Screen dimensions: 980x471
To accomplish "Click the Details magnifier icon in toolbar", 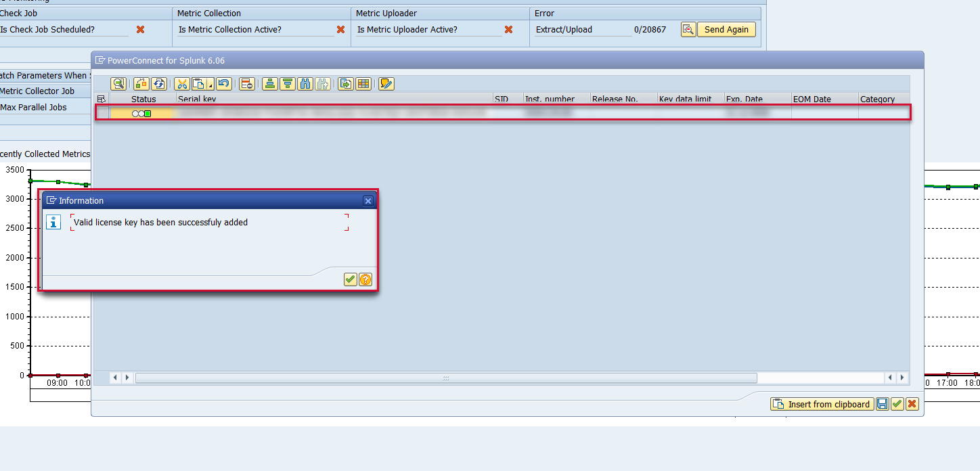I will pos(119,84).
